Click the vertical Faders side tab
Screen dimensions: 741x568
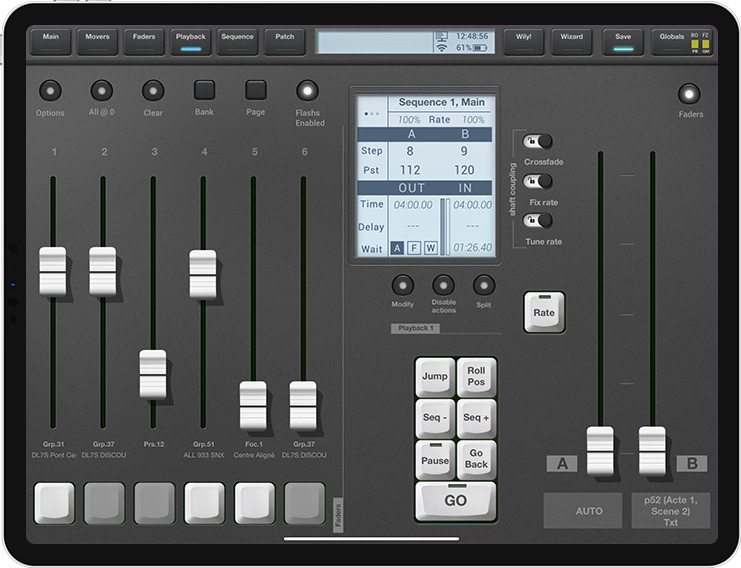(338, 515)
